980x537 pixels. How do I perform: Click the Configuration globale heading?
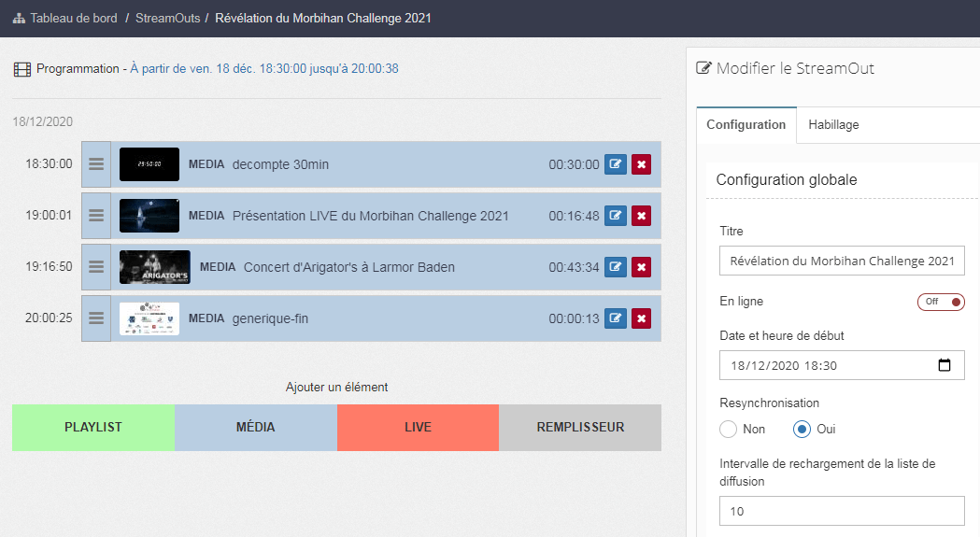(x=787, y=180)
